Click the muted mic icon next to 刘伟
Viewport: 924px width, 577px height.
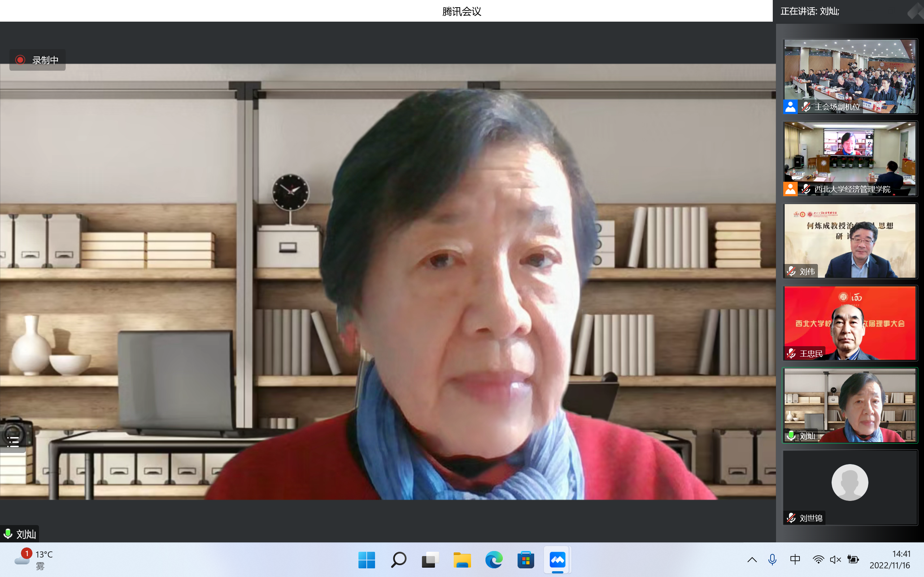[x=791, y=271]
